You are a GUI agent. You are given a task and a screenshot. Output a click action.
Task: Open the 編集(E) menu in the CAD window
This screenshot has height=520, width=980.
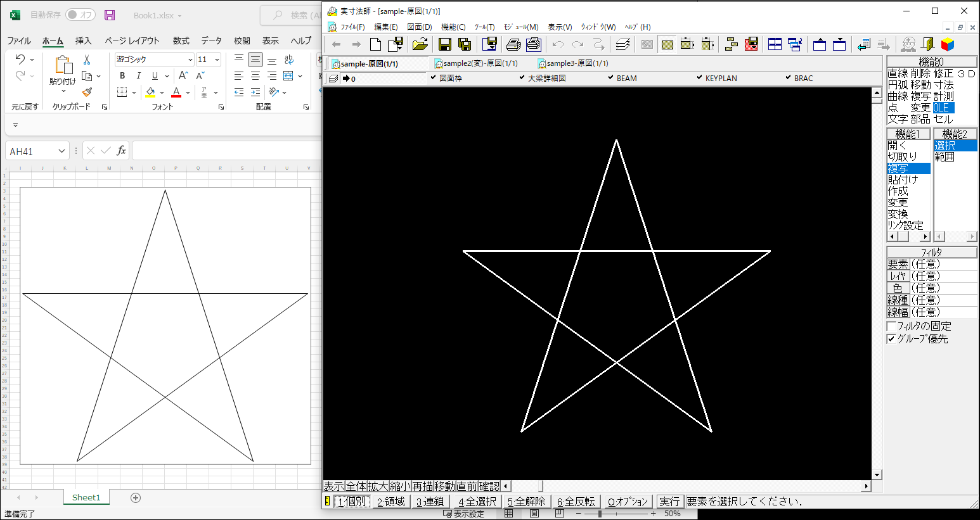click(386, 27)
